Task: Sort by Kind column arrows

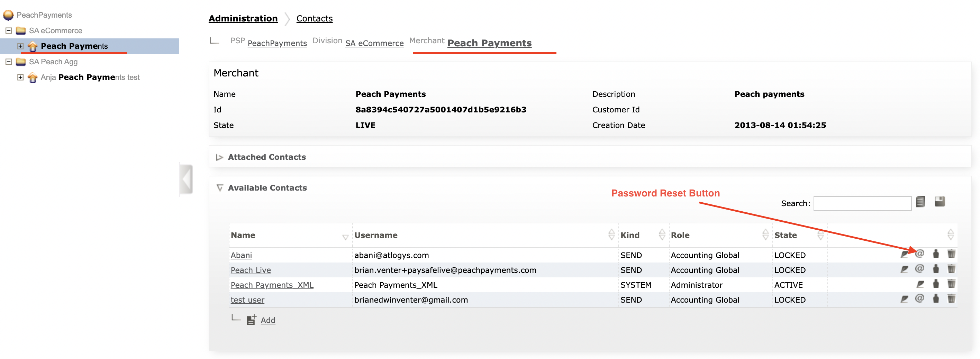Action: pyautogui.click(x=662, y=234)
